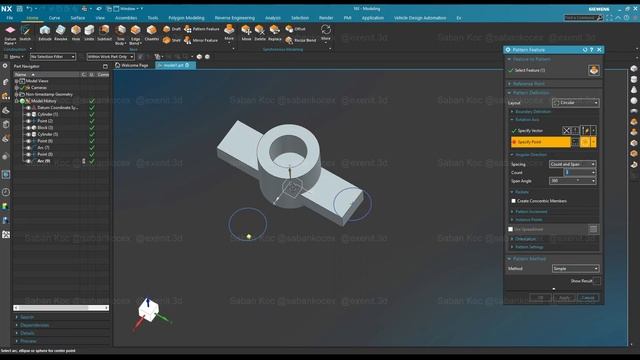Open the Within Work Part Only dropdown
Image resolution: width=640 pixels, height=360 pixels.
click(110, 57)
